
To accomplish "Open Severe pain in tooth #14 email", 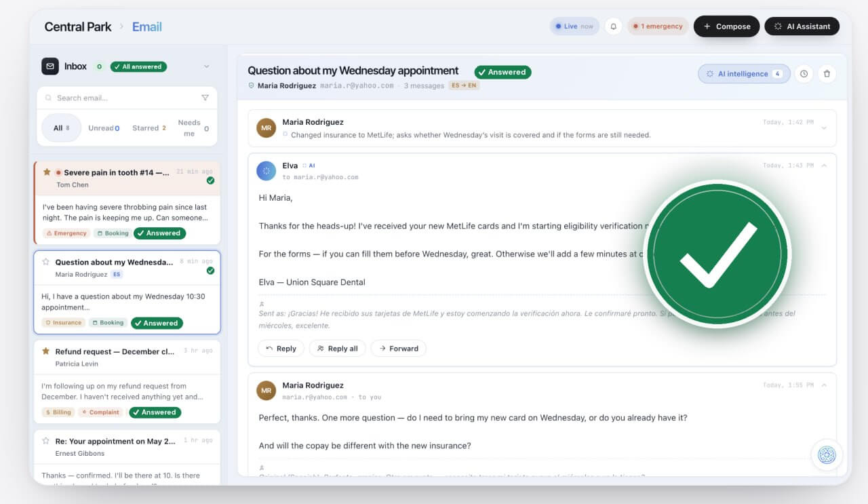I will coord(127,202).
